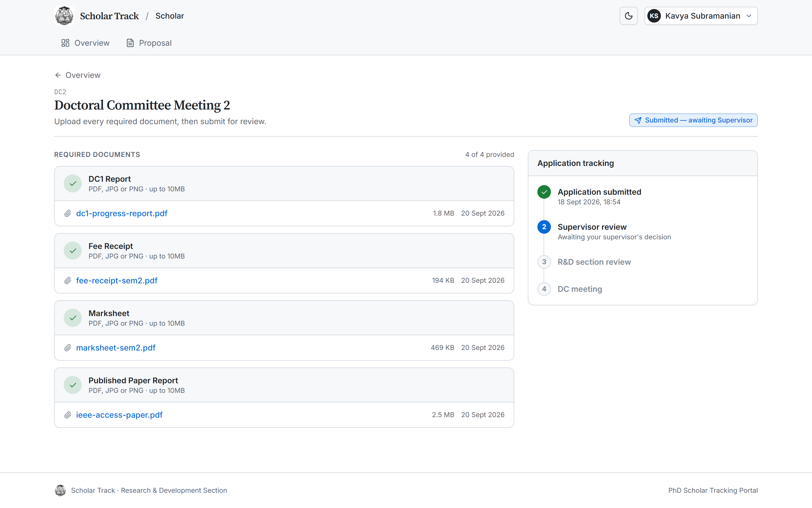The height and width of the screenshot is (508, 812).
Task: Open marksheet-sem2.pdf
Action: click(116, 348)
